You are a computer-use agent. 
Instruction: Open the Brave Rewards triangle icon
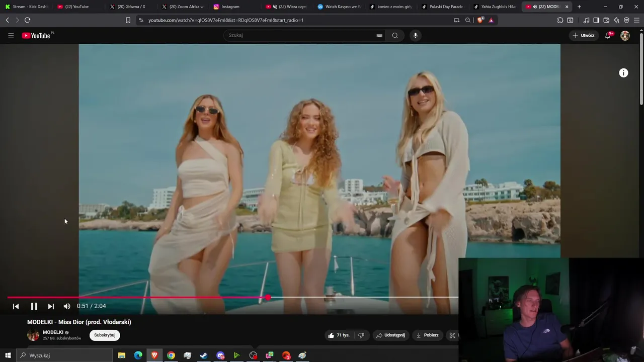491,20
